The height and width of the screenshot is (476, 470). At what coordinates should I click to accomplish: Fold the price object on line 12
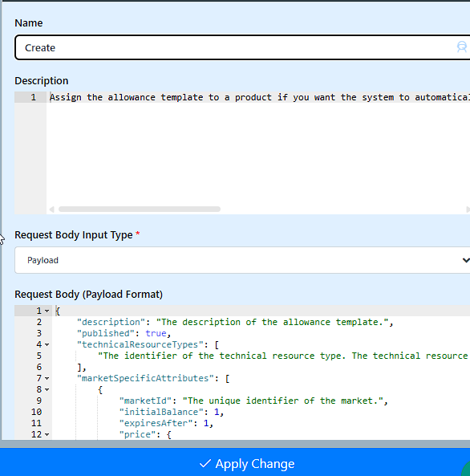(47, 434)
